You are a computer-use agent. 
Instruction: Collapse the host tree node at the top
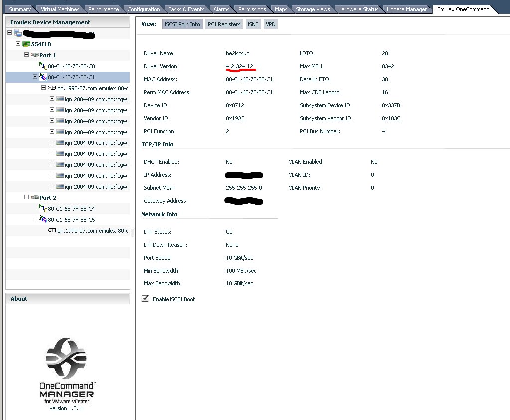click(9, 32)
